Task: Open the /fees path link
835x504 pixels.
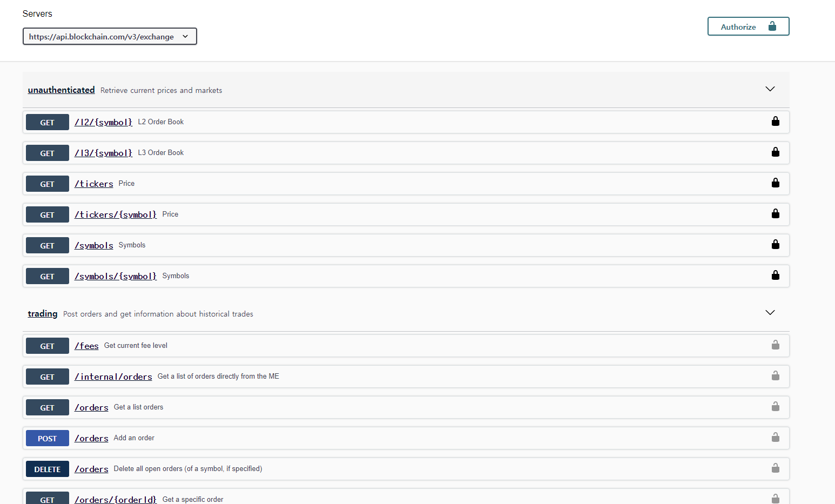Action: pos(86,346)
